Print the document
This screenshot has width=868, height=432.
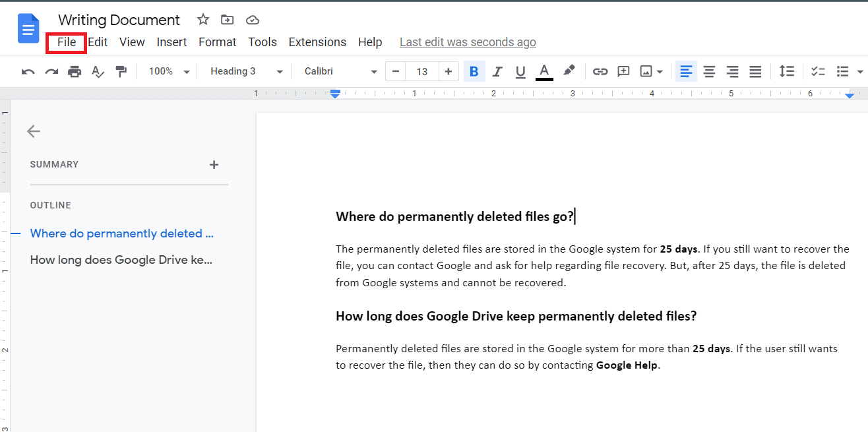point(75,71)
